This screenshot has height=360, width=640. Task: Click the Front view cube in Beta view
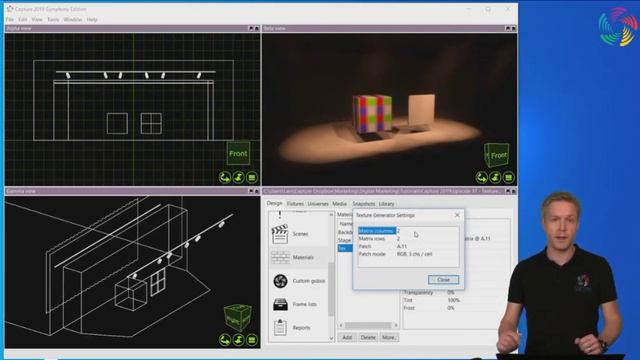[x=497, y=155]
